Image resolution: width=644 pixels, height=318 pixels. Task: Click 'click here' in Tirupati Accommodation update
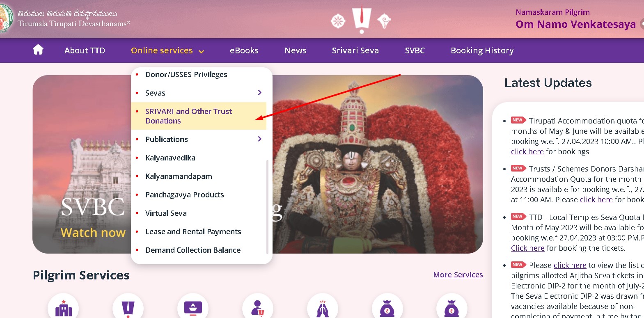tap(527, 152)
